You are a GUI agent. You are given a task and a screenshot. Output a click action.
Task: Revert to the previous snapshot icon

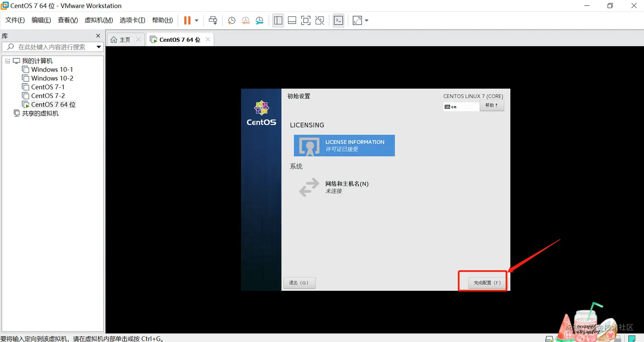245,20
